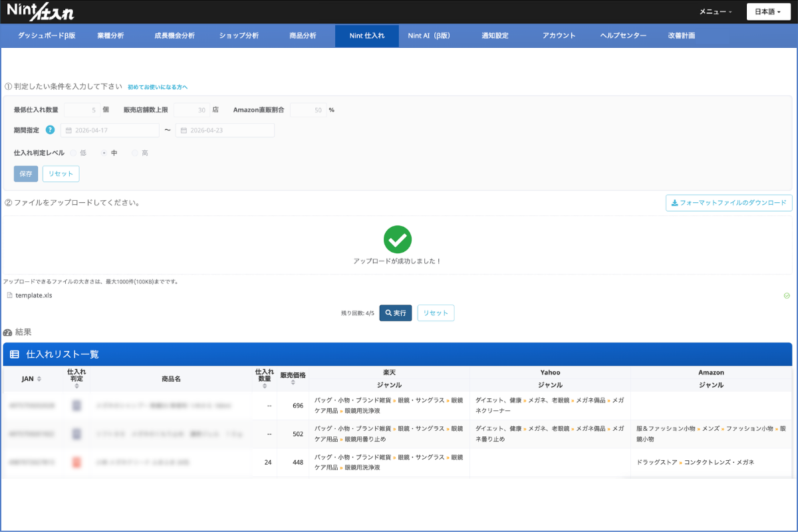Viewport: 798px width, 532px height.
Task: Open the アカウント tab
Action: [x=559, y=36]
